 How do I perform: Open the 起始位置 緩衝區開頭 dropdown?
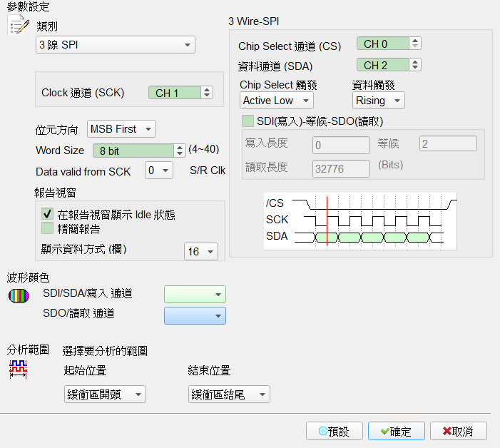pyautogui.click(x=105, y=394)
